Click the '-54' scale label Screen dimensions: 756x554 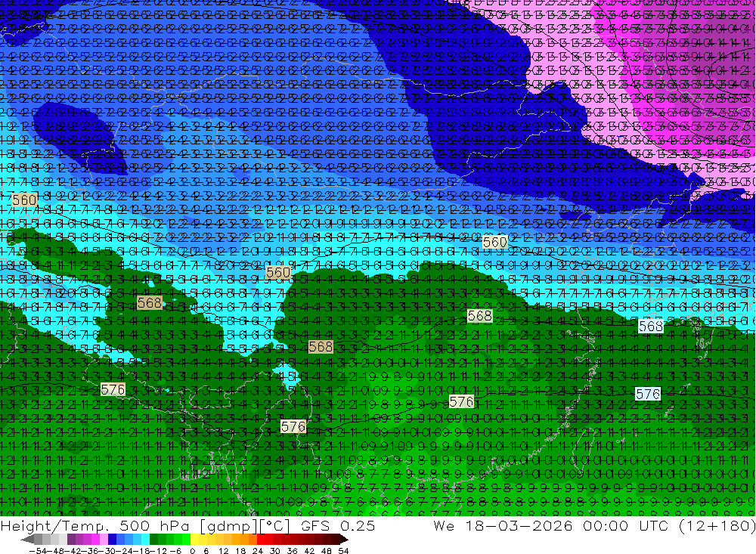click(38, 551)
